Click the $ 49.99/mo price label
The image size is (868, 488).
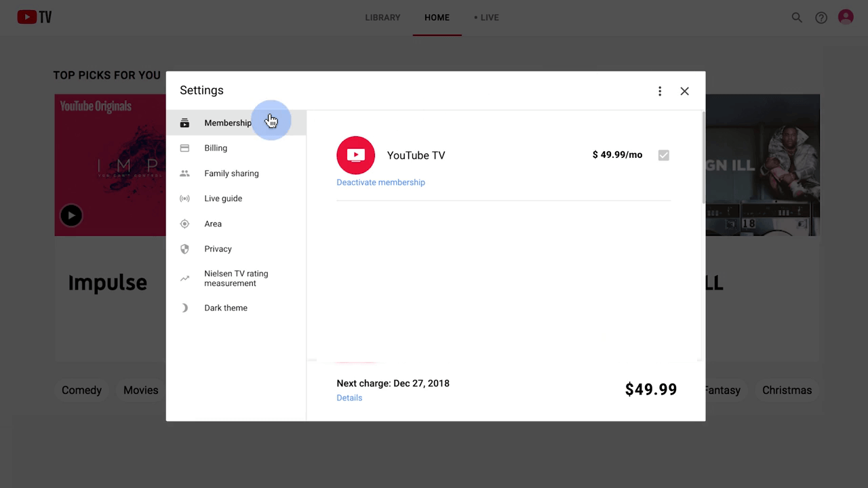tap(617, 155)
